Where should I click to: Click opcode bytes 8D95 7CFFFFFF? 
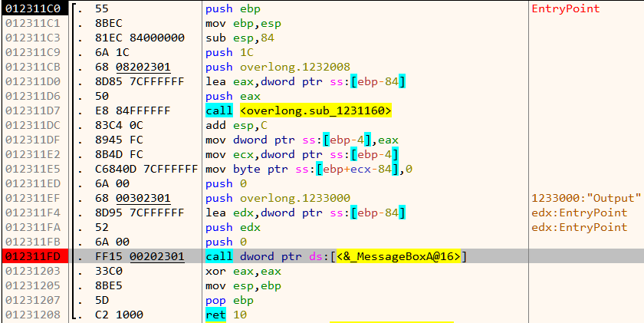click(140, 213)
